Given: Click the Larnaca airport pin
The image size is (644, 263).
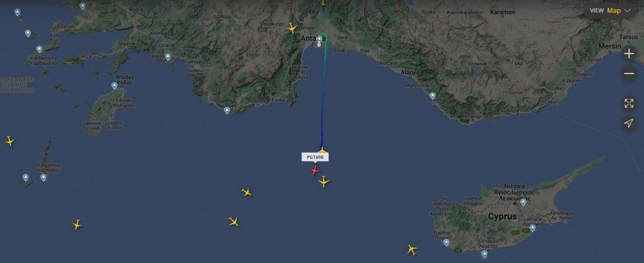Looking at the screenshot, I should coord(532,228).
